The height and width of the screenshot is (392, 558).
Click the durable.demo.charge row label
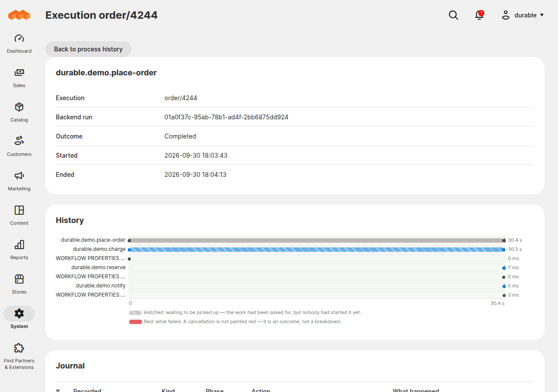[99, 249]
